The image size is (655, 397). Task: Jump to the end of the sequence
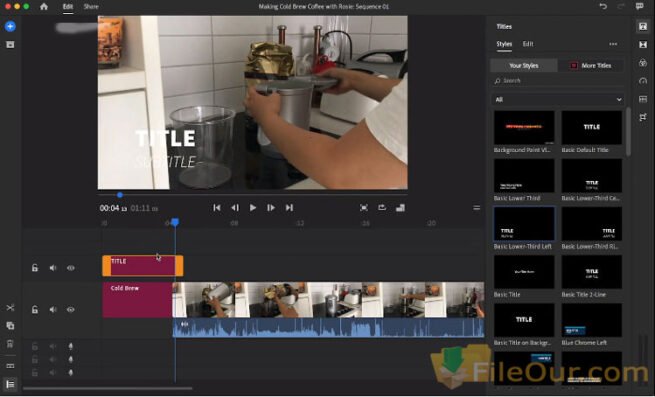(x=289, y=208)
